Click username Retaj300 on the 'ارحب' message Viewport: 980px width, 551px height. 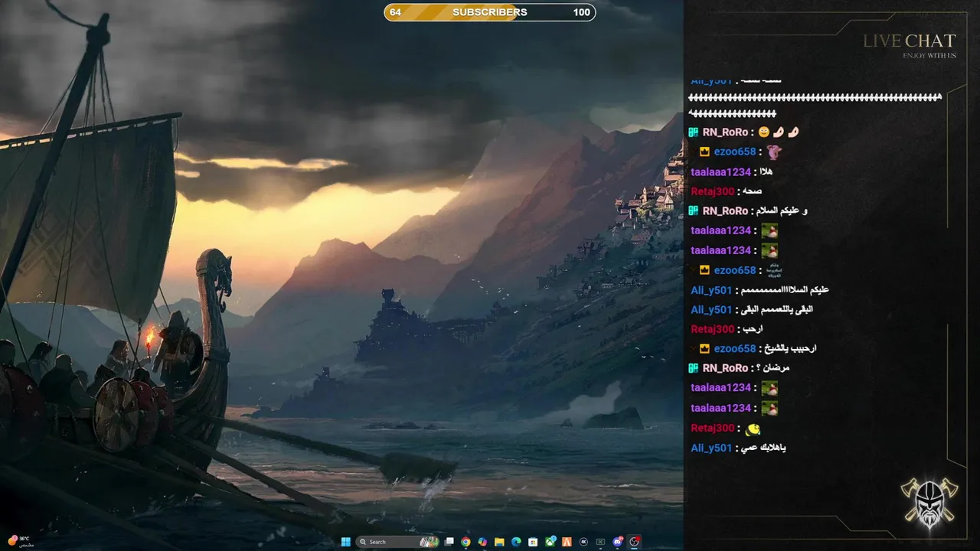point(713,329)
